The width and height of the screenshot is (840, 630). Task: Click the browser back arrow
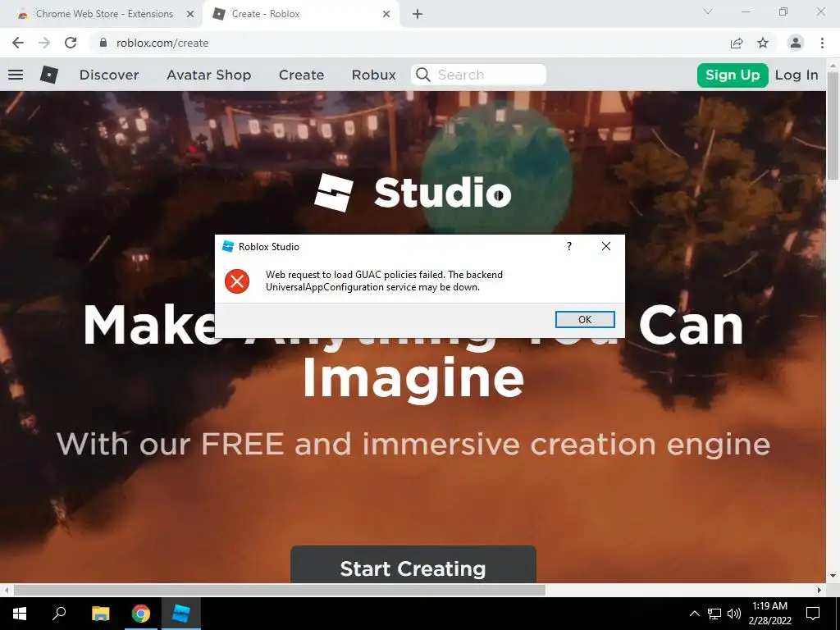tap(18, 43)
